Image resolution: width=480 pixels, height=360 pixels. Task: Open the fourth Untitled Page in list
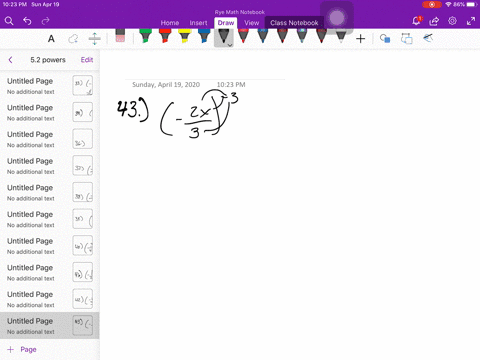[50, 166]
